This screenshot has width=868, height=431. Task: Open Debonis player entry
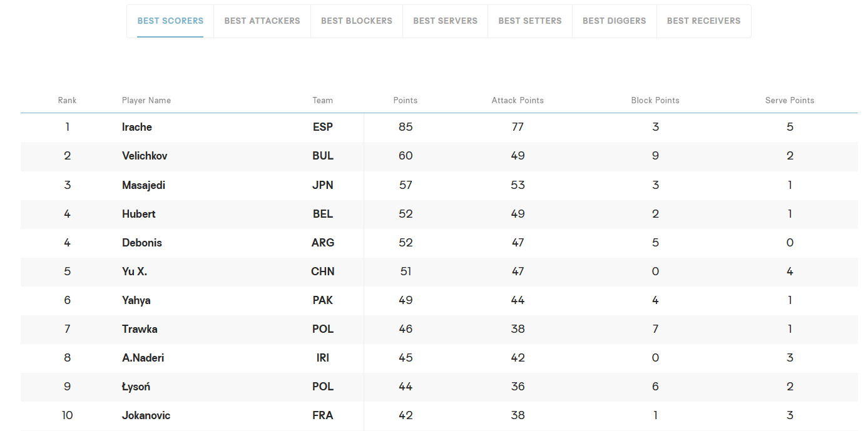(x=142, y=243)
